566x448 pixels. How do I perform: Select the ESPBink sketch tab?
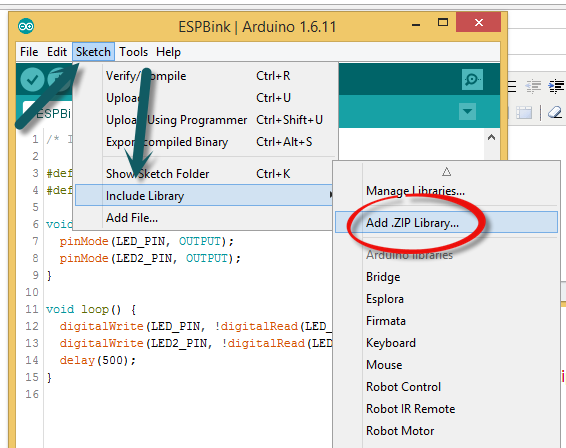(48, 113)
